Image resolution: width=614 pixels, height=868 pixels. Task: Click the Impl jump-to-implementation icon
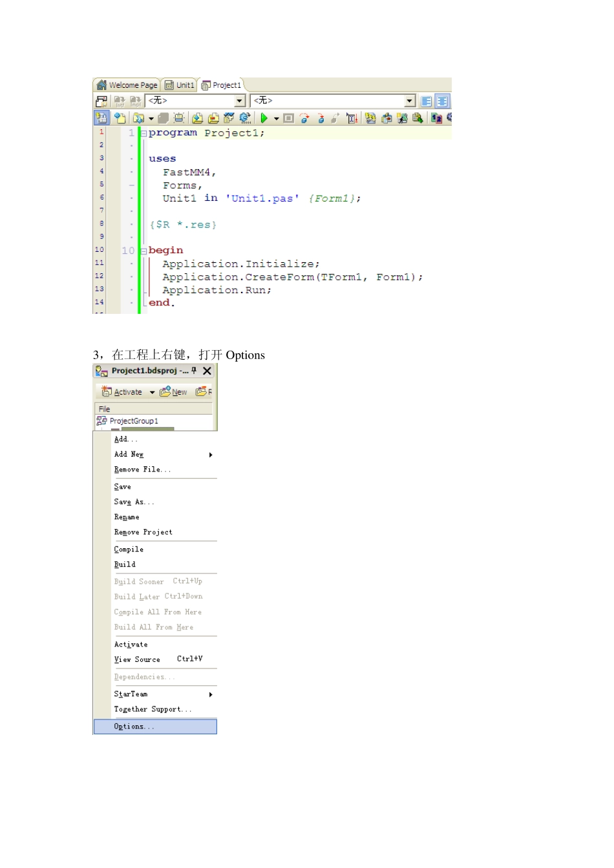[x=135, y=101]
